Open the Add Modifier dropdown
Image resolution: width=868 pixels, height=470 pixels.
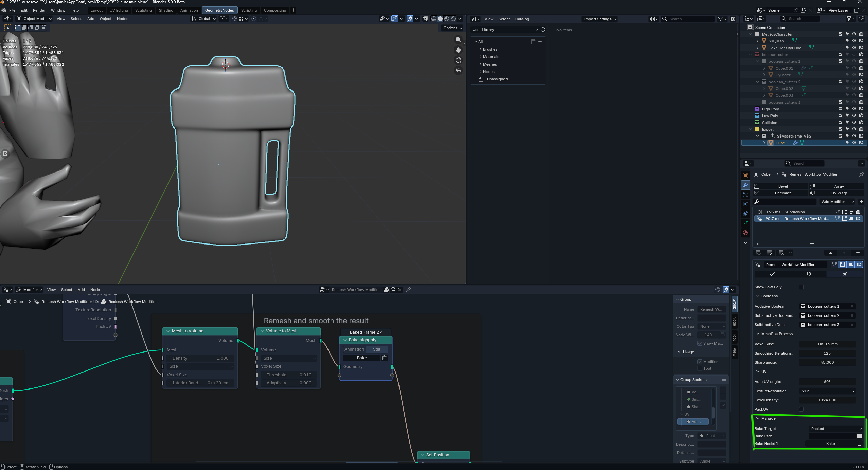837,202
